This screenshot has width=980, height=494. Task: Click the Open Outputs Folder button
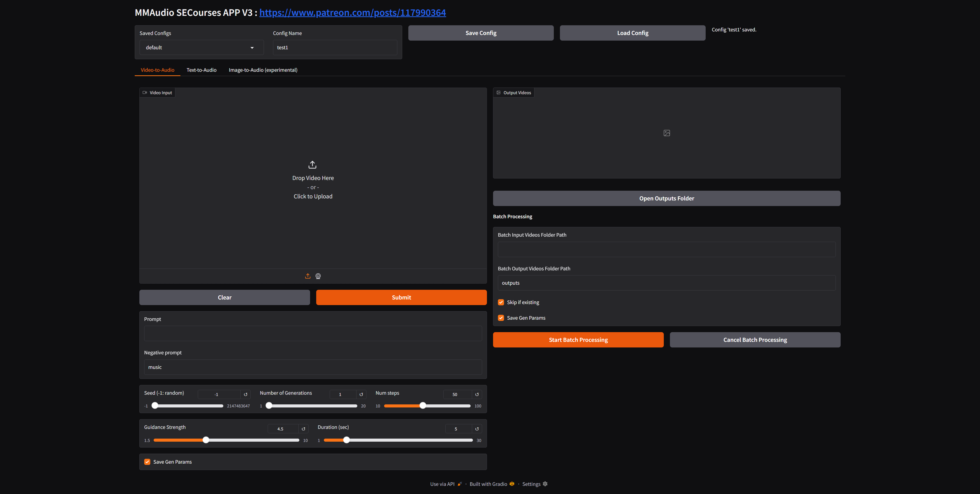666,198
